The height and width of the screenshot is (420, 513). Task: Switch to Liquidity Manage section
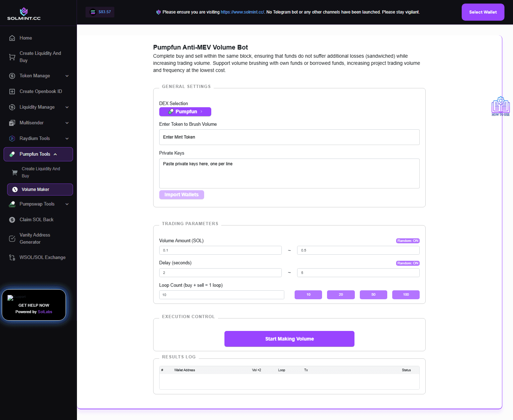tap(37, 107)
